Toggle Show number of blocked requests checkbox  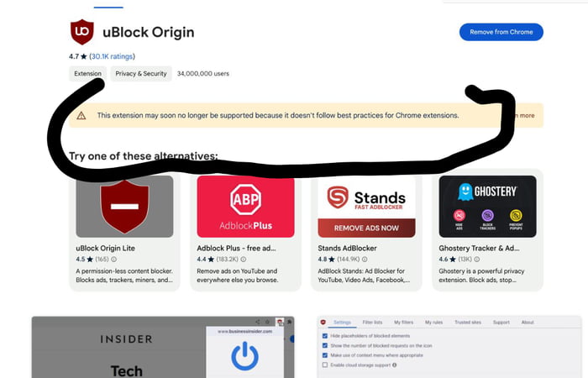point(325,346)
